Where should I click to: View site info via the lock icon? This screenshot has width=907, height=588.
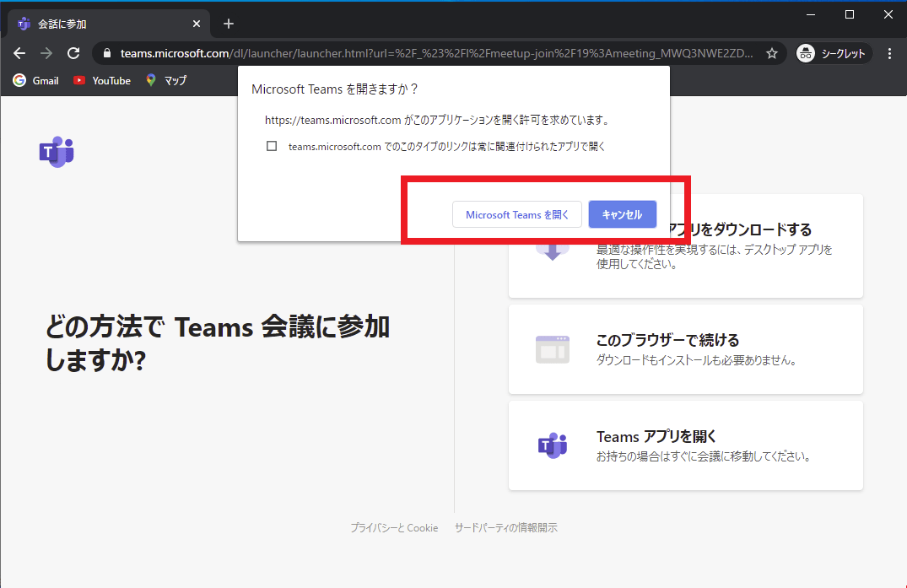click(x=107, y=53)
